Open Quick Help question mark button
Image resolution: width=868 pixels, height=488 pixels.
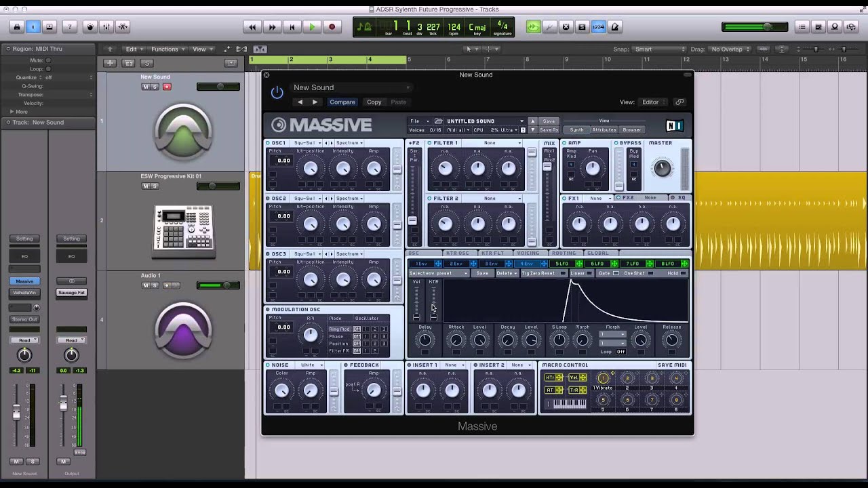69,27
